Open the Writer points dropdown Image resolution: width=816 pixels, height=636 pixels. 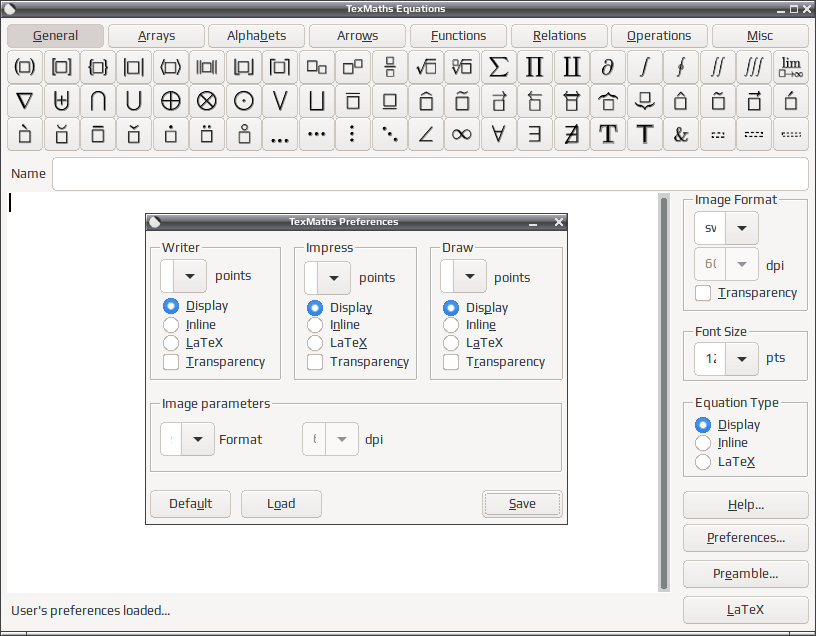pyautogui.click(x=189, y=276)
